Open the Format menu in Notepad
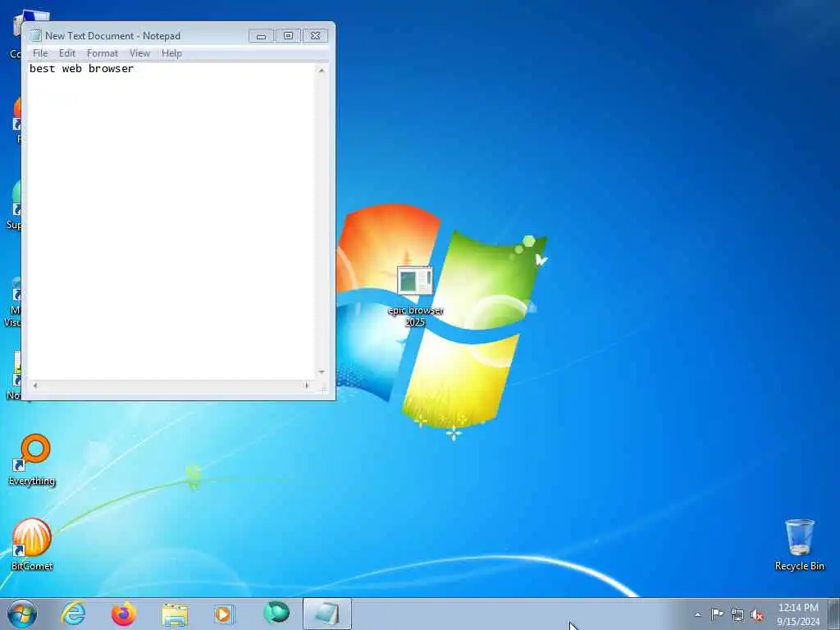The width and height of the screenshot is (840, 630). (103, 53)
